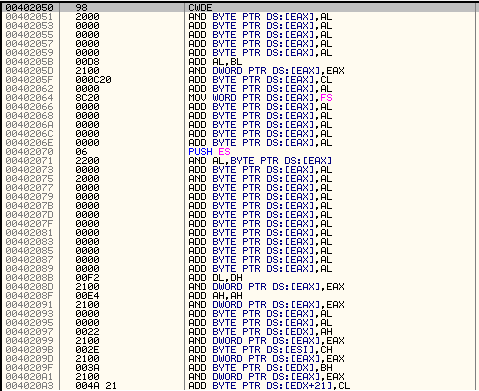Viewport: 479px width, 391px height.
Task: Select address 00402057
Action: click(x=29, y=44)
